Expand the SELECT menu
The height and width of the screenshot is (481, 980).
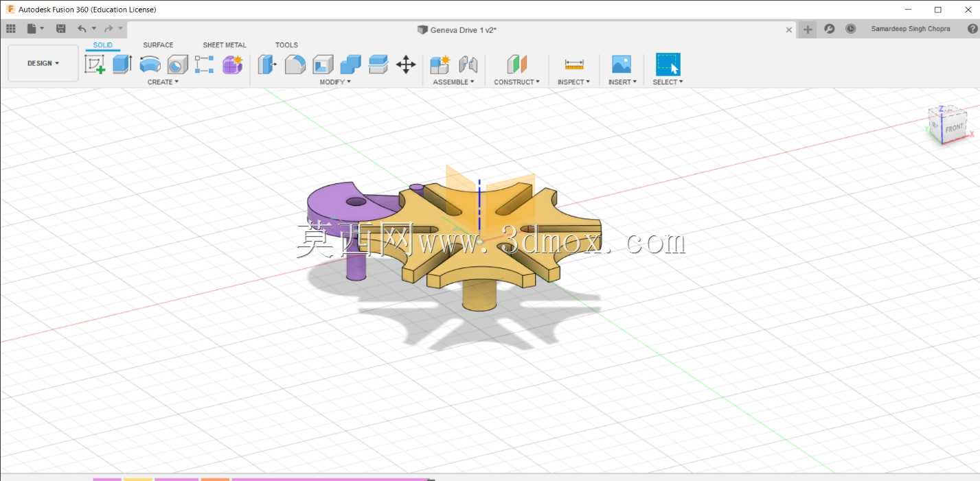pyautogui.click(x=668, y=82)
